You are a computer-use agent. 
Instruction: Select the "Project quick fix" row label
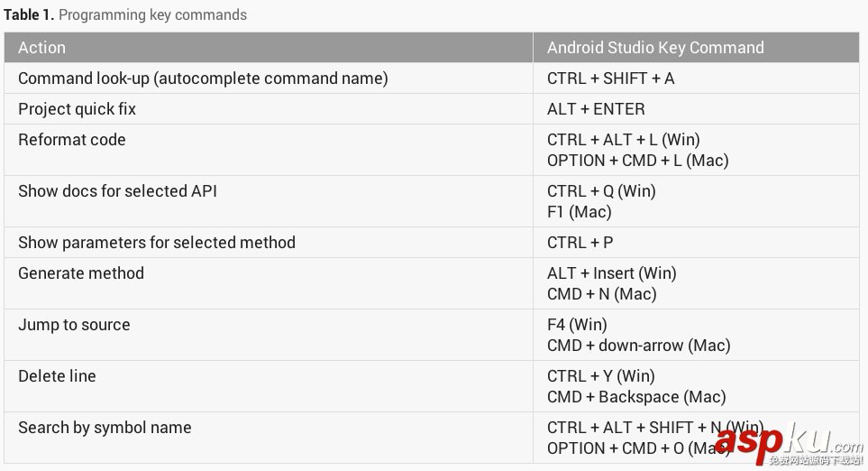tap(78, 109)
